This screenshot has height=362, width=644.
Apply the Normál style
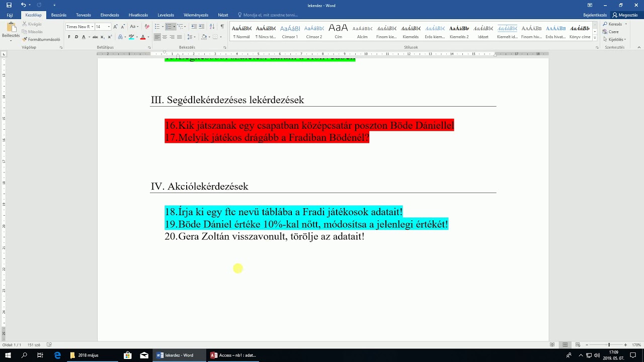(242, 31)
